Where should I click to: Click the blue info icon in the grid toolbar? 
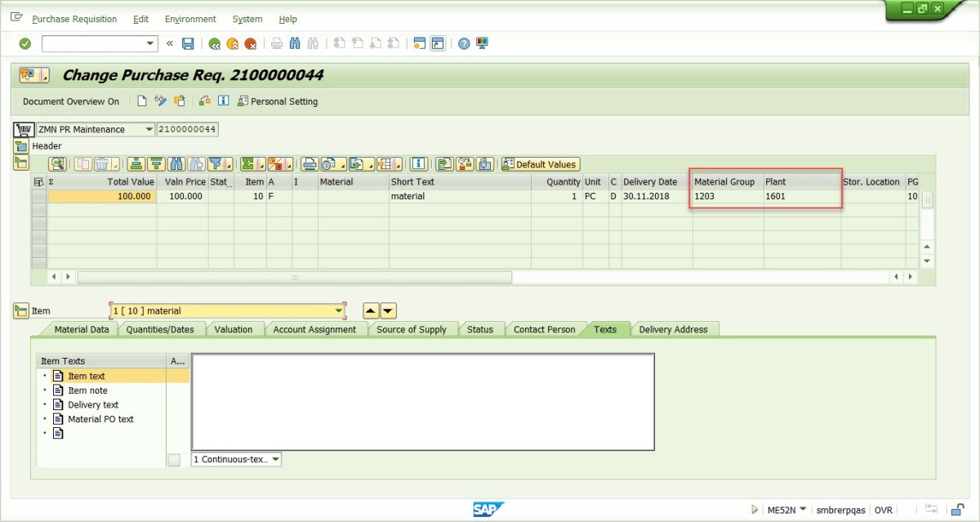point(417,164)
